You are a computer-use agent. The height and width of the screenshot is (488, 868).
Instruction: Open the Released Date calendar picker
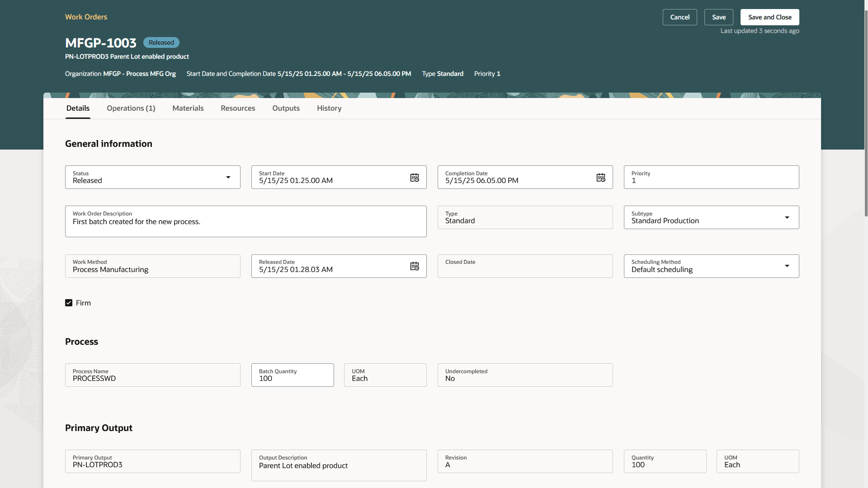click(x=414, y=266)
